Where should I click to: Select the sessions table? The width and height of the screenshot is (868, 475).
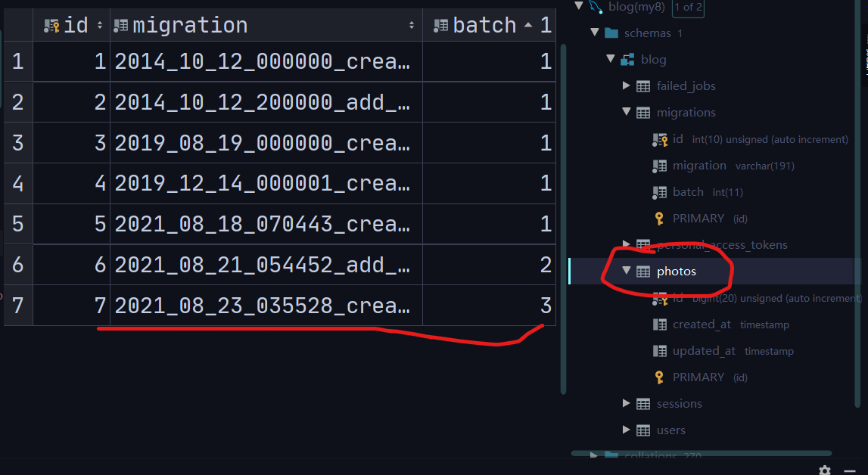click(x=680, y=404)
